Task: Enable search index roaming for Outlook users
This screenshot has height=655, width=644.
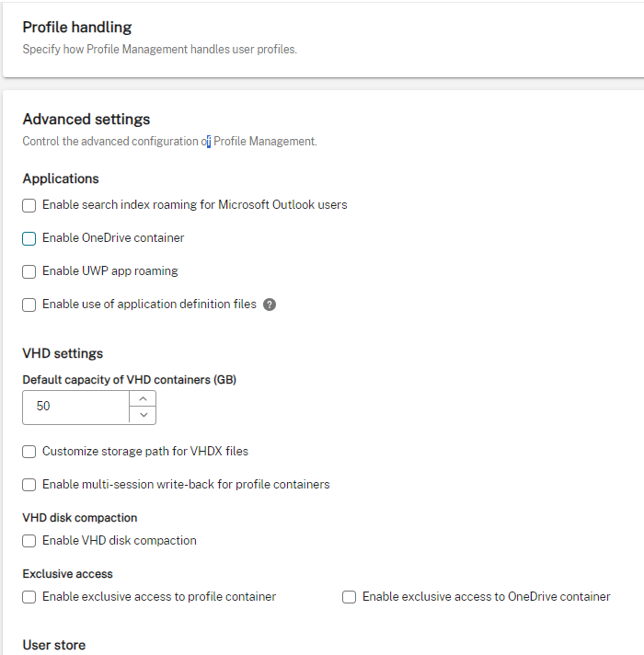Action: tap(29, 205)
